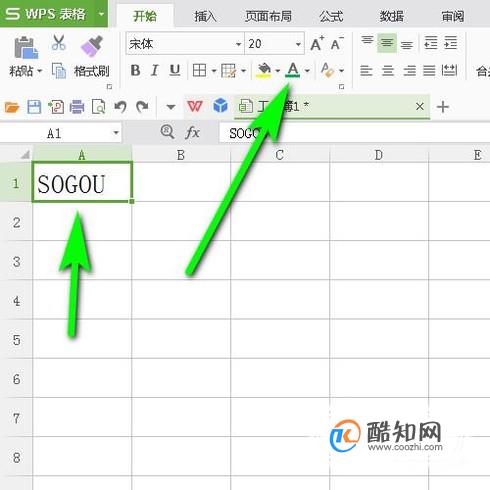This screenshot has height=490, width=490.
Task: Open the 页面布局 ribbon tab
Action: (268, 16)
